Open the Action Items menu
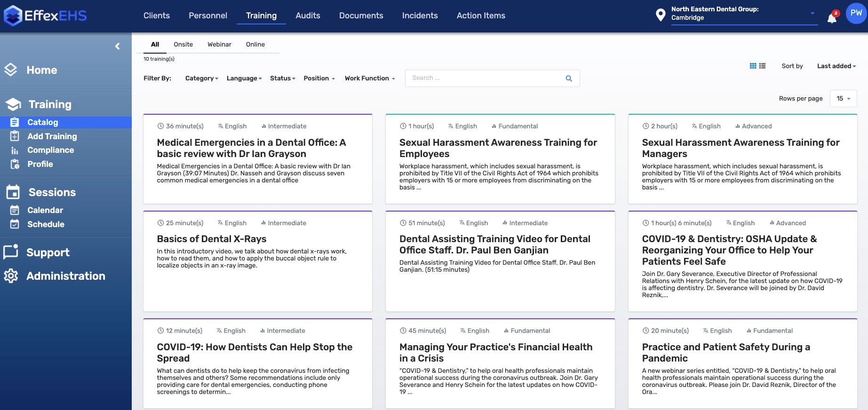Screen dimensions: 868x410 click(x=481, y=16)
